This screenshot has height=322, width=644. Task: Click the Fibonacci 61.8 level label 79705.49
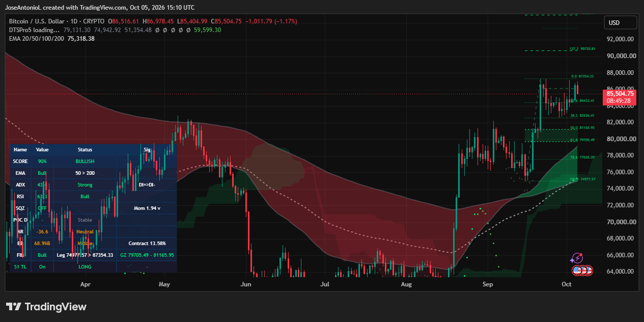pos(582,140)
